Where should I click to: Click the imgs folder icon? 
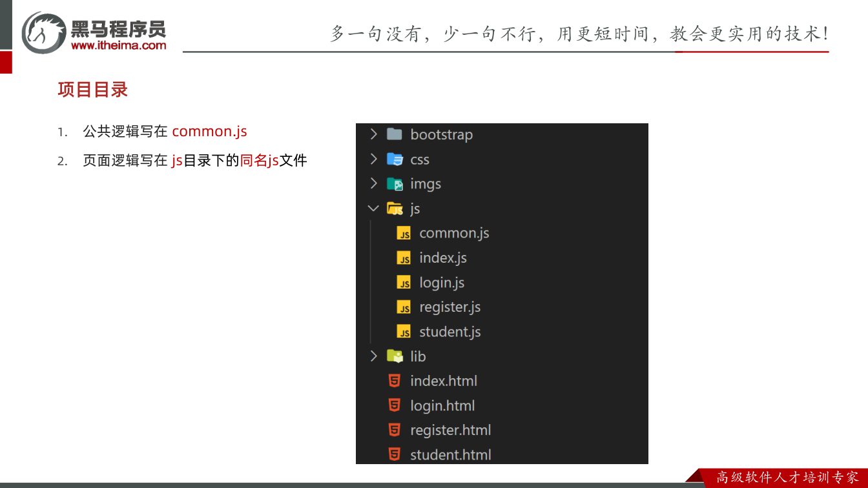pos(395,184)
